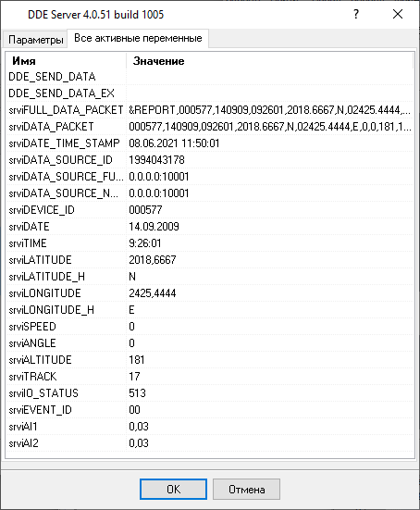Select the srviAI2 variable row
This screenshot has height=510, width=420.
tap(210, 443)
